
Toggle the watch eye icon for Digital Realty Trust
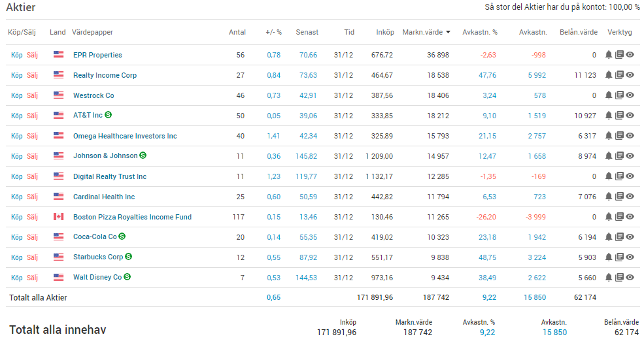click(630, 176)
